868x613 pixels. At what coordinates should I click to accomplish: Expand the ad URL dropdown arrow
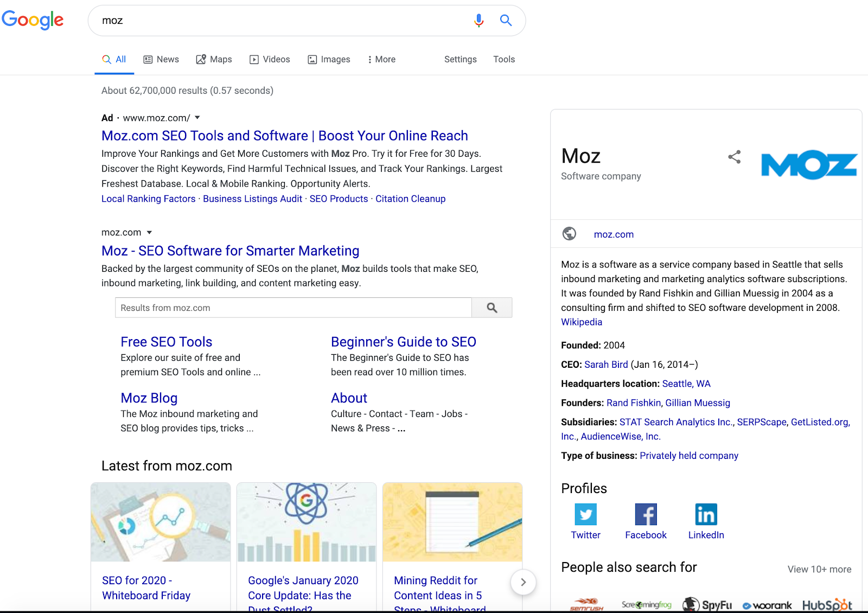point(197,118)
